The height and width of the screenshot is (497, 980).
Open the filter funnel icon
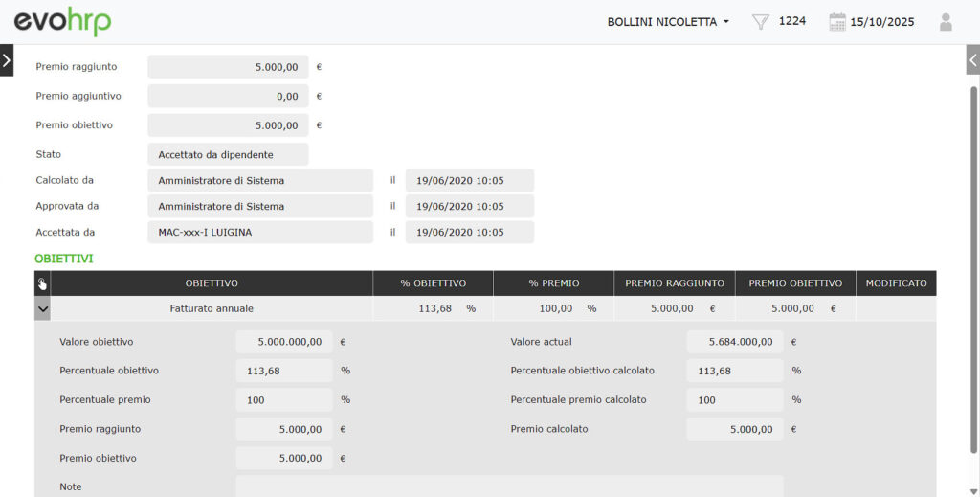tap(761, 22)
